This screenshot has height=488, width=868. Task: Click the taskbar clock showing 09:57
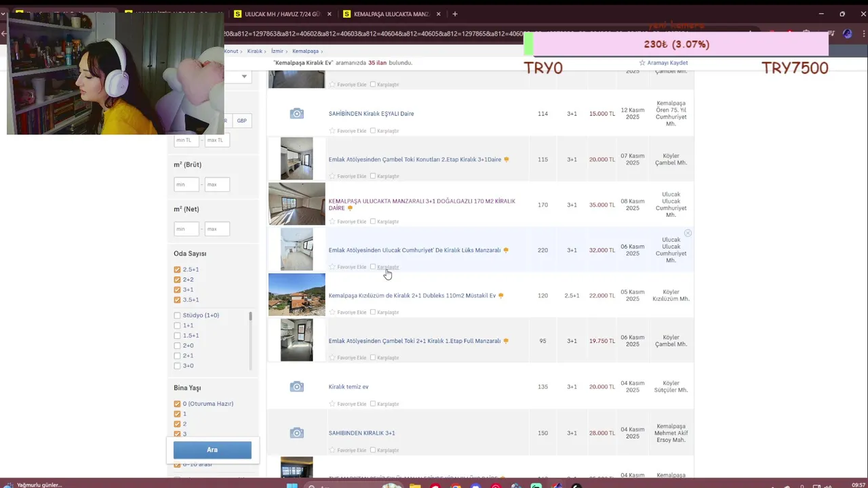[x=859, y=485]
